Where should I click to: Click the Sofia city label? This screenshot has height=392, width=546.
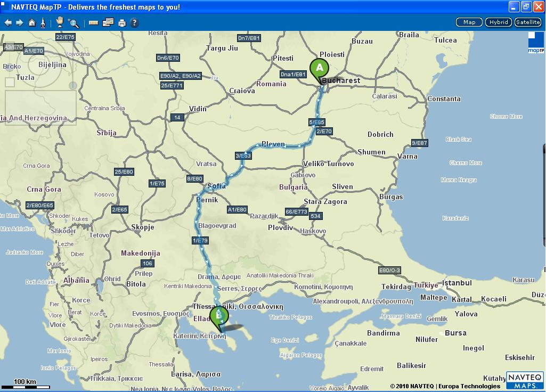pyautogui.click(x=217, y=186)
